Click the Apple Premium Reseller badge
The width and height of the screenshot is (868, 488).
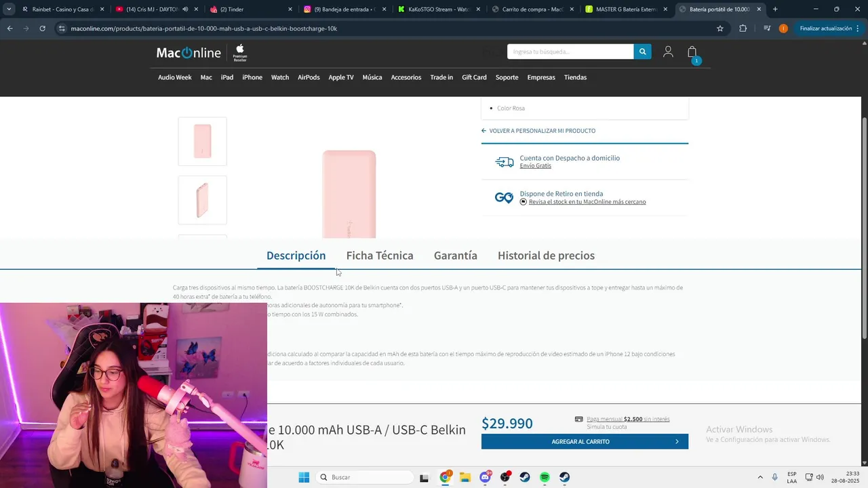(x=240, y=53)
